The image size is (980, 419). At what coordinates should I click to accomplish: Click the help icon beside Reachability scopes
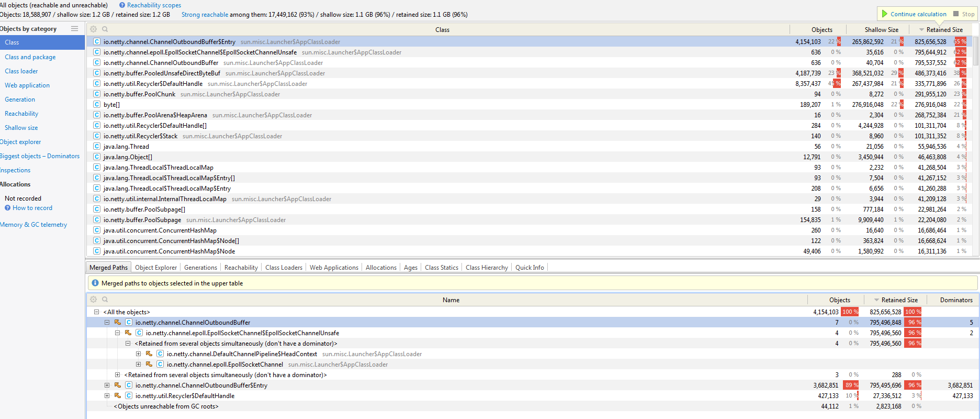coord(122,5)
